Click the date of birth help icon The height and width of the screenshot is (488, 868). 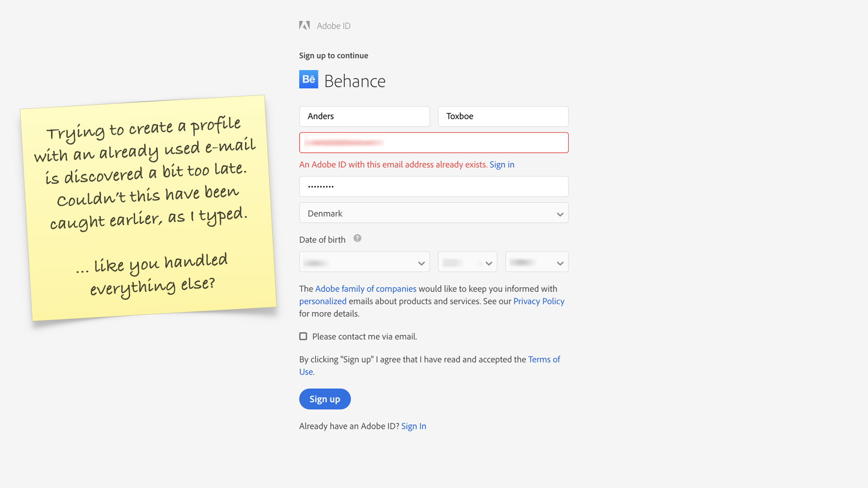(x=357, y=239)
